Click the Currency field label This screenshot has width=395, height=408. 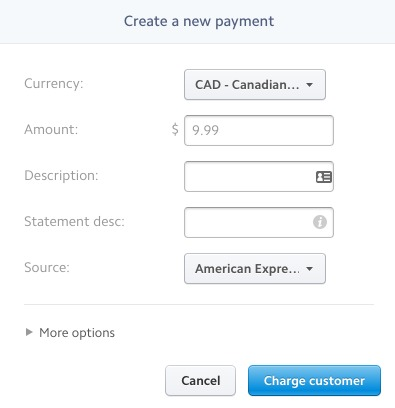click(x=54, y=83)
